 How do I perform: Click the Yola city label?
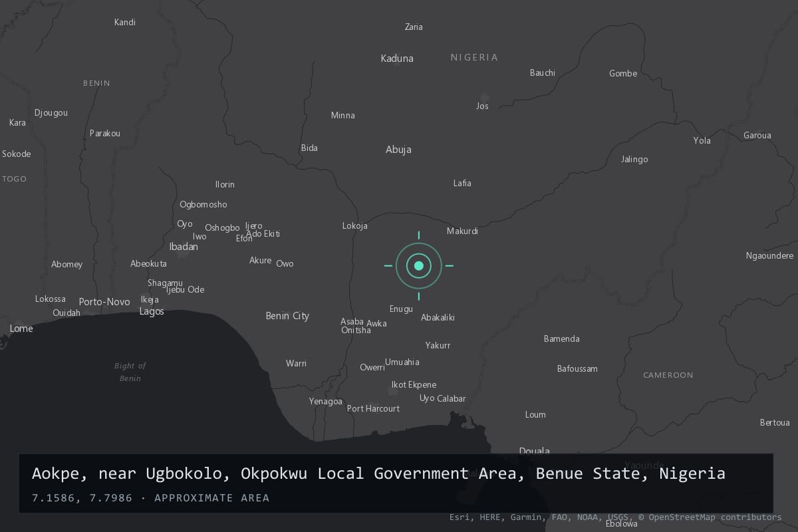tap(702, 141)
